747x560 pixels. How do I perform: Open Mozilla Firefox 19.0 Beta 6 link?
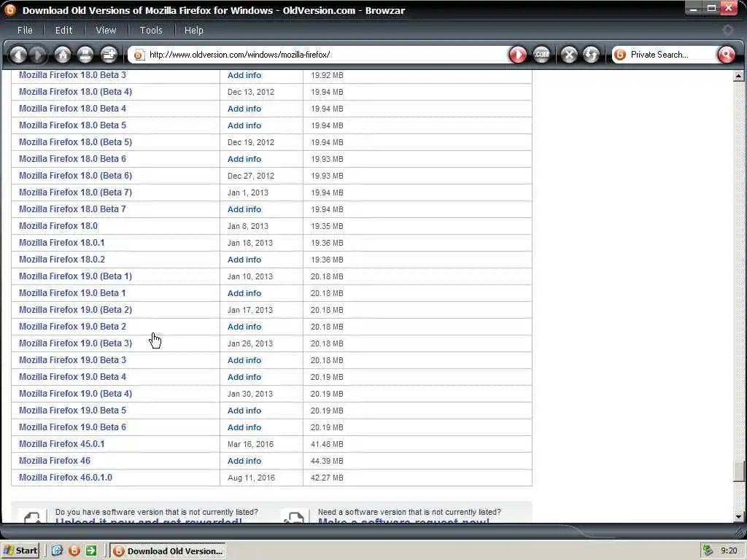pos(72,427)
